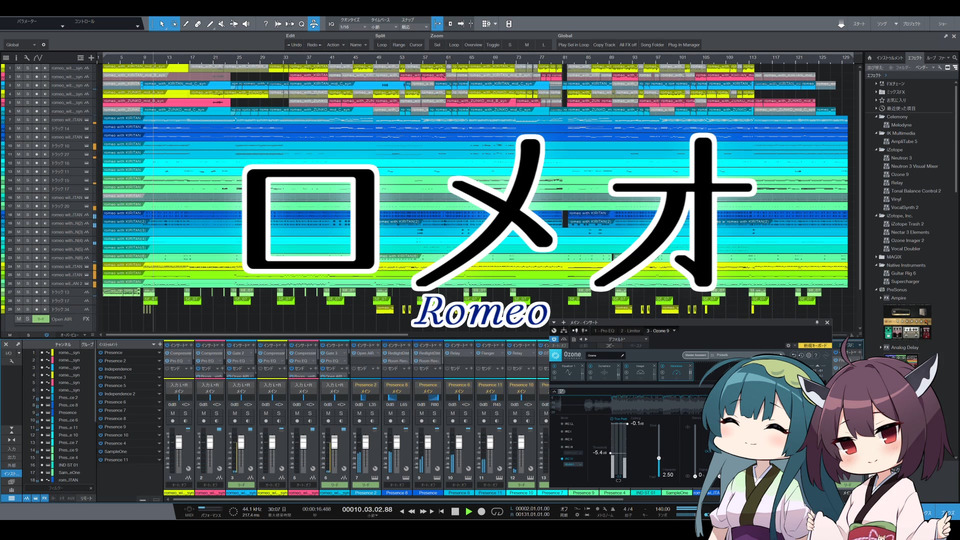Image resolution: width=960 pixels, height=540 pixels.
Task: Open the Action dropdown in Edit group
Action: tap(335, 45)
